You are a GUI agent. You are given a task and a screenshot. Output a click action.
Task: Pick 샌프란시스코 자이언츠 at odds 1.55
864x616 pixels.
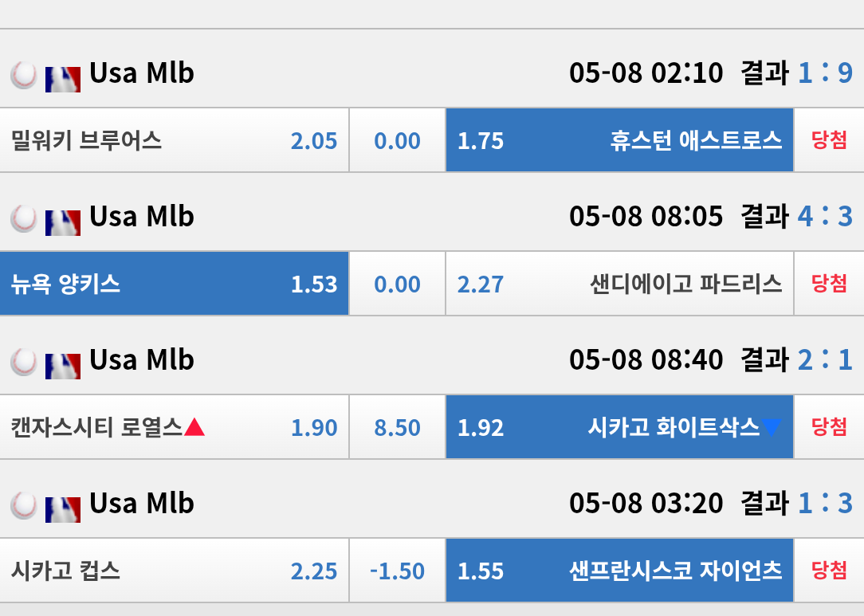point(619,571)
